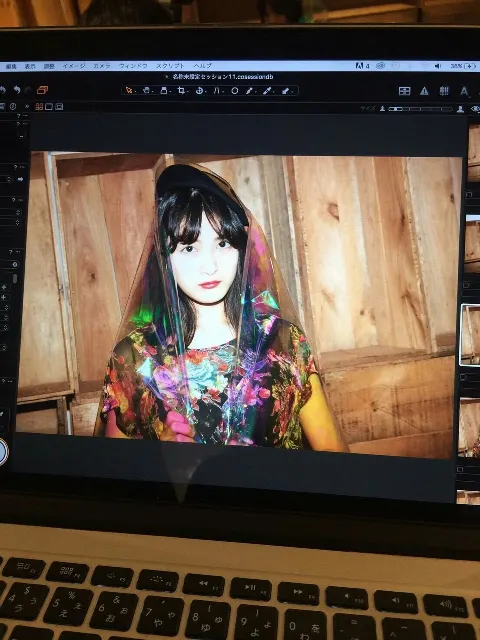Select the Apply adjustments tool

[x=286, y=91]
